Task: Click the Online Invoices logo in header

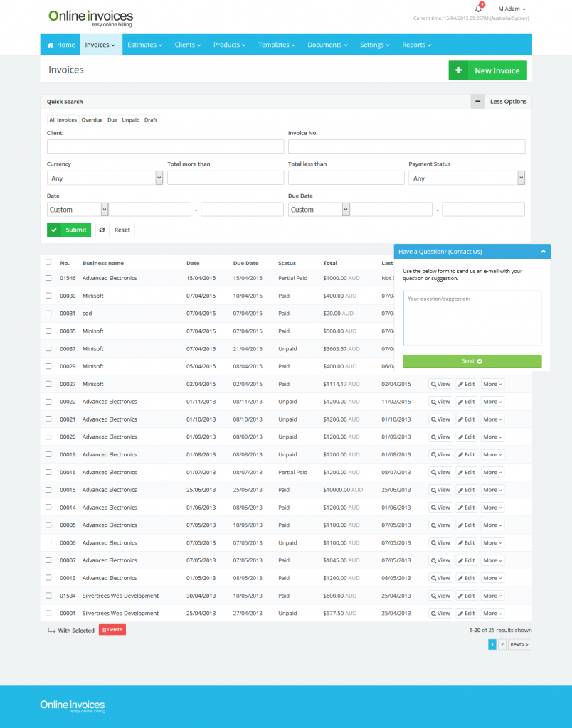Action: coord(90,17)
